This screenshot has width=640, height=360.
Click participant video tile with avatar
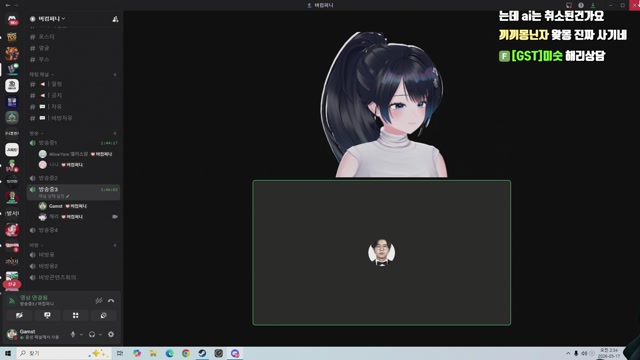tap(382, 253)
